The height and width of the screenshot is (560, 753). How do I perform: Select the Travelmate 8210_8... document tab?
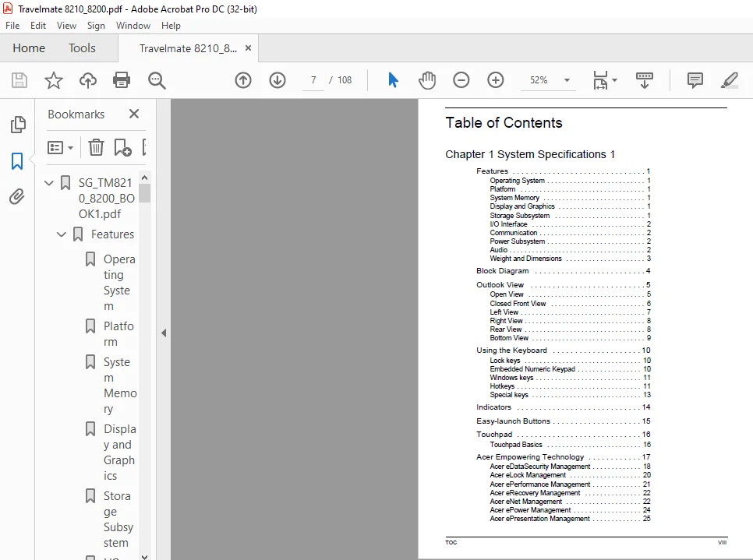click(x=189, y=48)
